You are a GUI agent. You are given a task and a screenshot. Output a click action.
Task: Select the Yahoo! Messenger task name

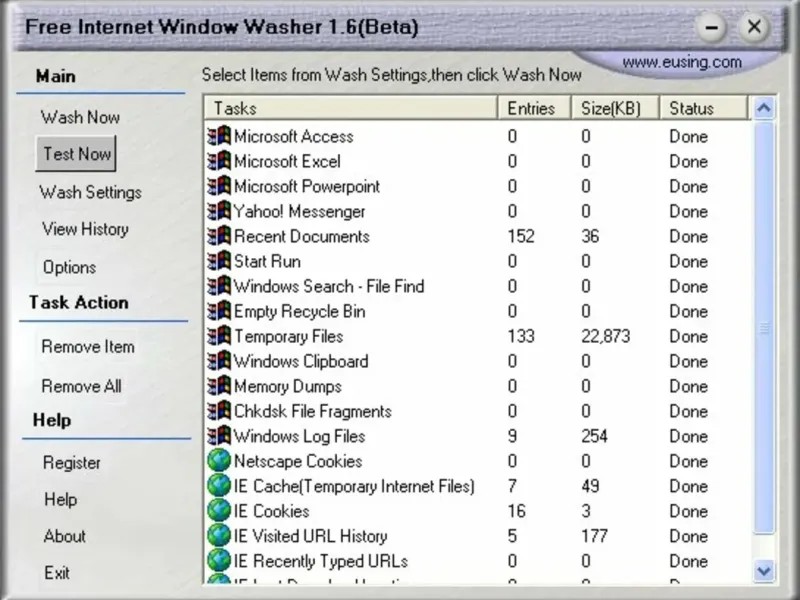299,211
